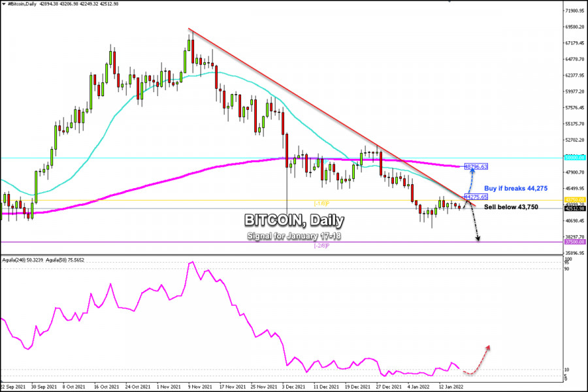Click the 35896.95 price axis label

point(574,253)
